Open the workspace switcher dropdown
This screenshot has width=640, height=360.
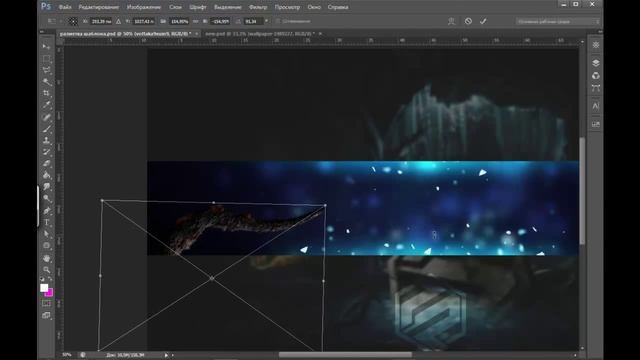558,21
